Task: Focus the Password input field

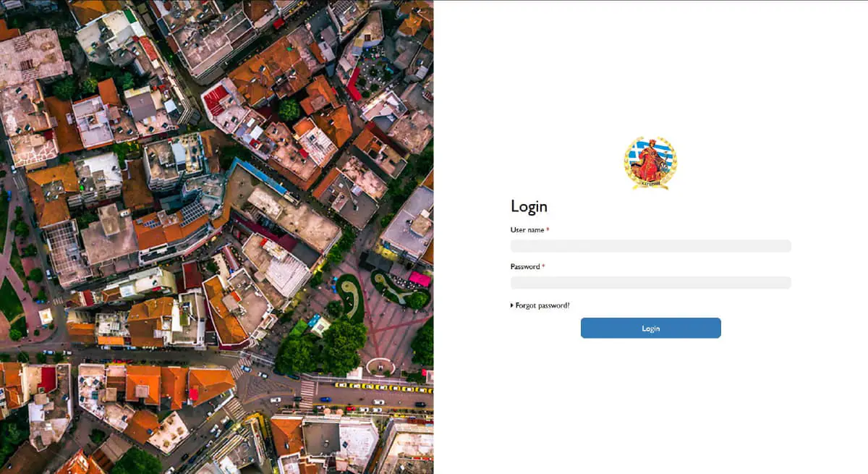Action: tap(650, 283)
